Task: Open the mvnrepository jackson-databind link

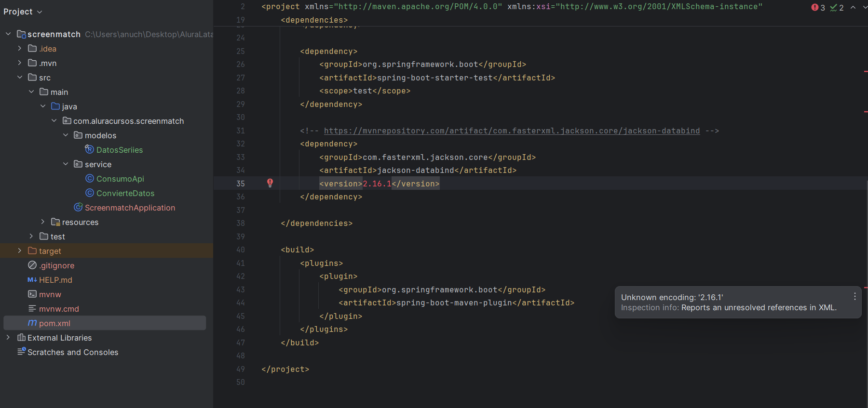Action: coord(512,131)
